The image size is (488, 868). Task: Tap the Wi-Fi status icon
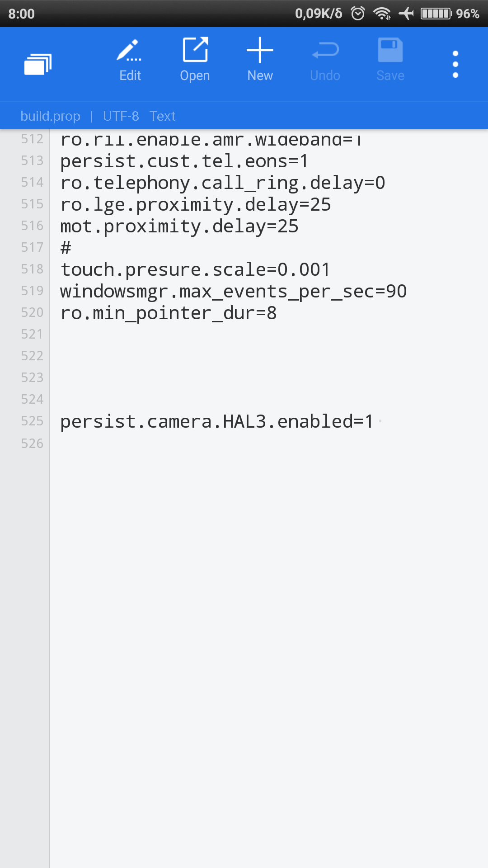[x=382, y=14]
